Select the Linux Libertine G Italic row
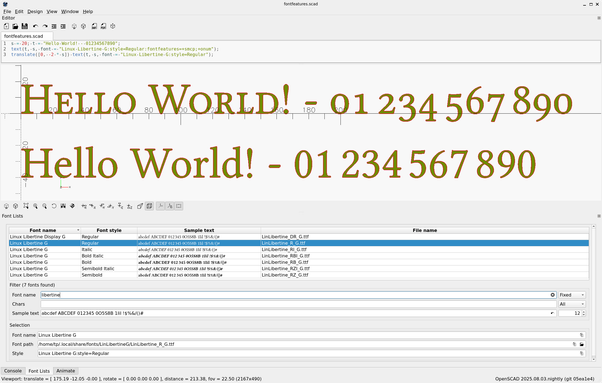602x383 pixels. (299, 249)
